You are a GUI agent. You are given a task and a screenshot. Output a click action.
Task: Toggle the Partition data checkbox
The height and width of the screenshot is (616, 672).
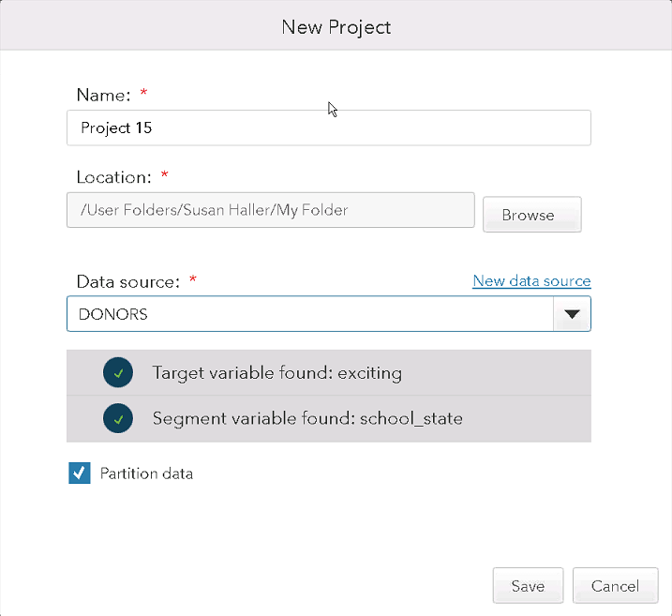pyautogui.click(x=80, y=473)
